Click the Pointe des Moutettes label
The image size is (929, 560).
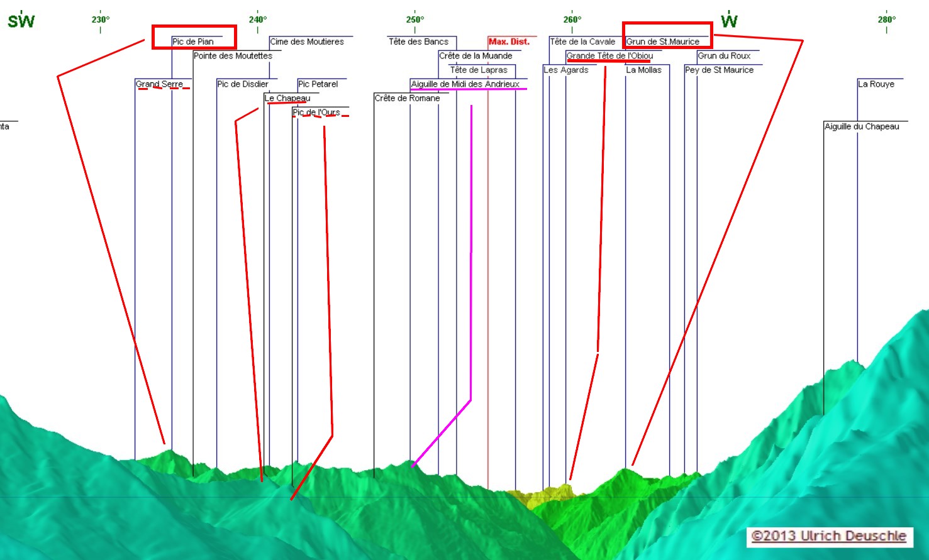point(233,56)
